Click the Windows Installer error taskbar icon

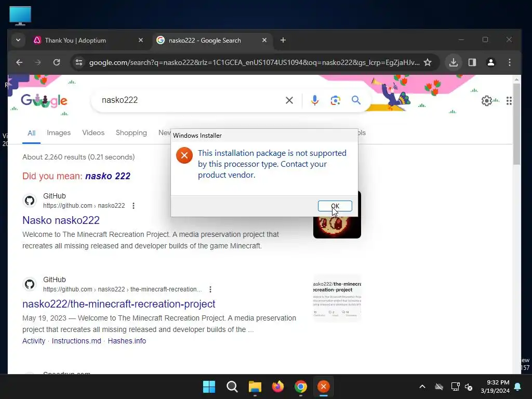coord(323,387)
